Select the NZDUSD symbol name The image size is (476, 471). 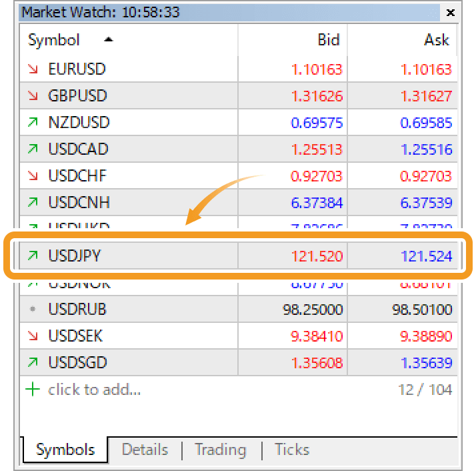(x=79, y=123)
